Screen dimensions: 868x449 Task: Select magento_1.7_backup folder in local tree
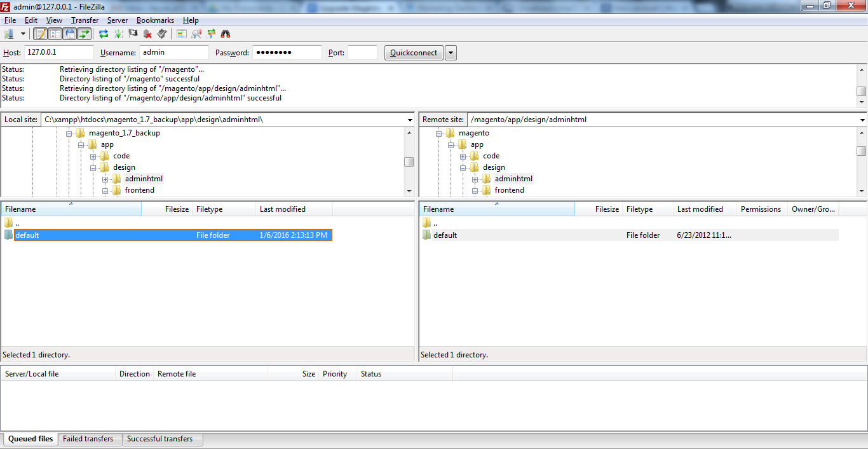125,134
